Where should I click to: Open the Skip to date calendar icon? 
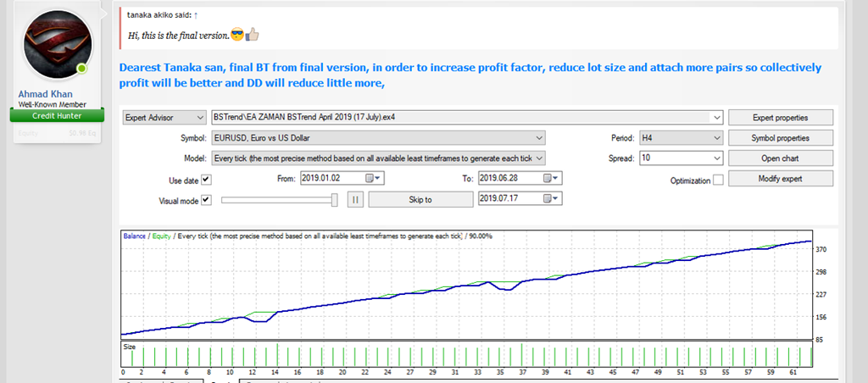point(551,198)
